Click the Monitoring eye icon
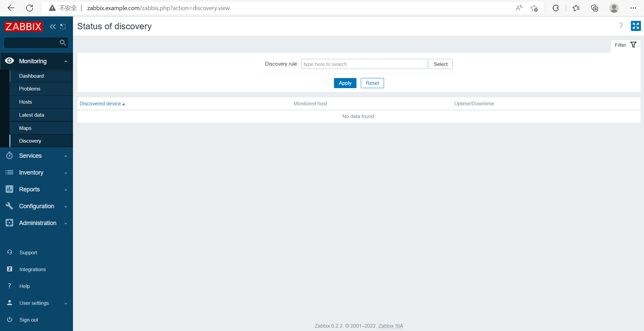 click(9, 61)
